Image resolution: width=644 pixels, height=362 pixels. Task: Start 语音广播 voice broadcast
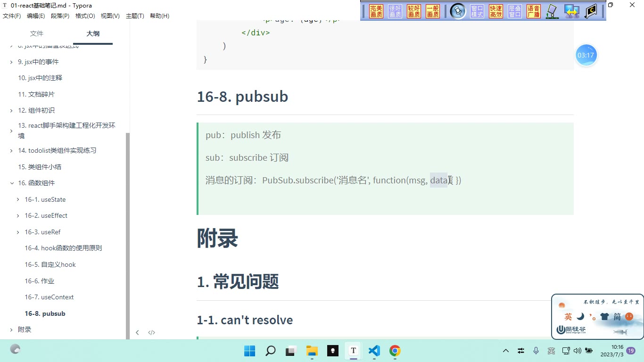[534, 11]
